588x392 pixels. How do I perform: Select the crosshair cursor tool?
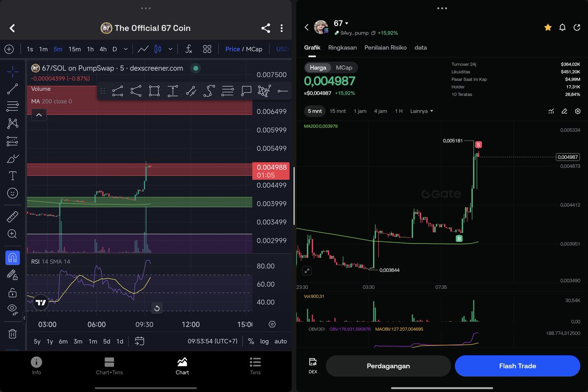coord(13,72)
